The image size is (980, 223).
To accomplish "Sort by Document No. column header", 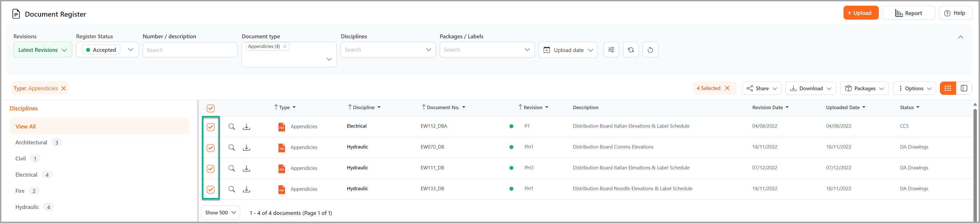I will point(443,108).
